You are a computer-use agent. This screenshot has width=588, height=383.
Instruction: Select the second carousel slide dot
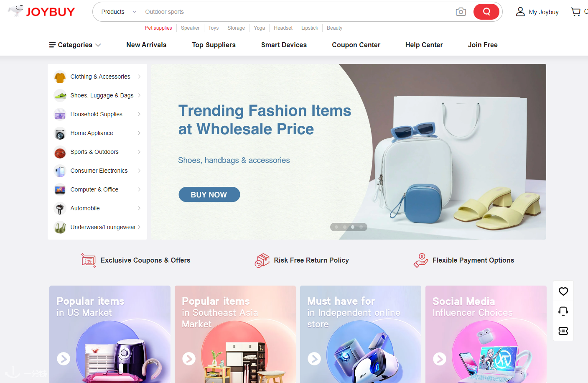[345, 227]
